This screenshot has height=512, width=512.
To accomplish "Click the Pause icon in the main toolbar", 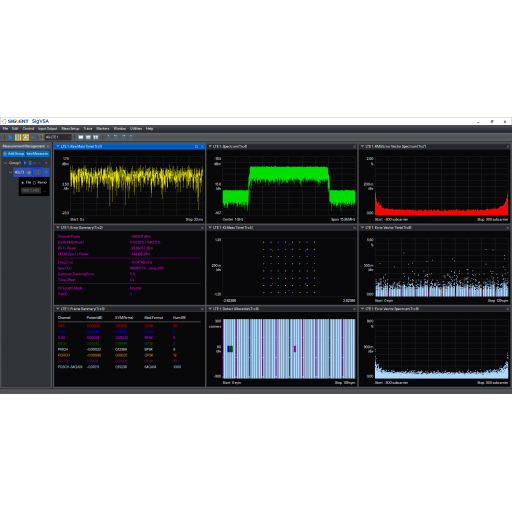I will point(18,137).
